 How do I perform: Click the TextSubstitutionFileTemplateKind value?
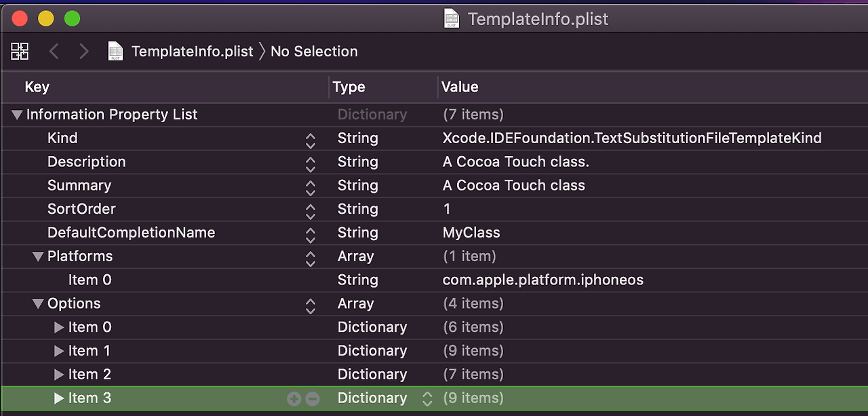pos(632,138)
